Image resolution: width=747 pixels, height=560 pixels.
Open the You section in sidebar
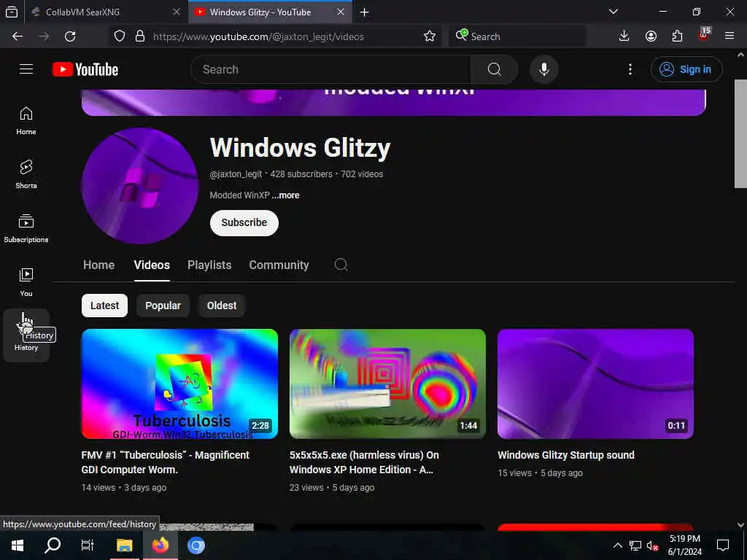26,282
